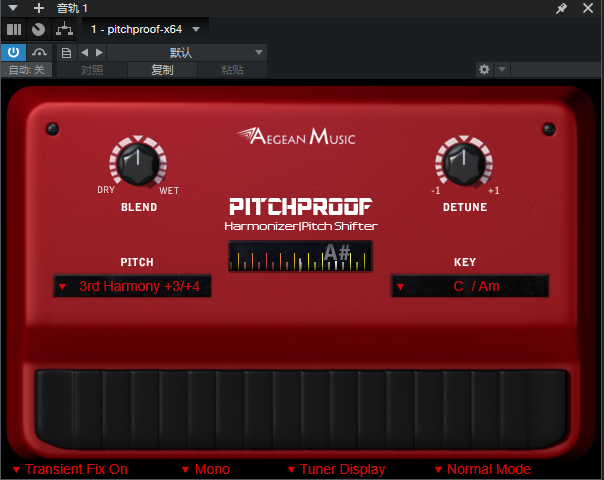604x480 pixels.
Task: Open the KEY C / Am dropdown
Action: pyautogui.click(x=469, y=287)
